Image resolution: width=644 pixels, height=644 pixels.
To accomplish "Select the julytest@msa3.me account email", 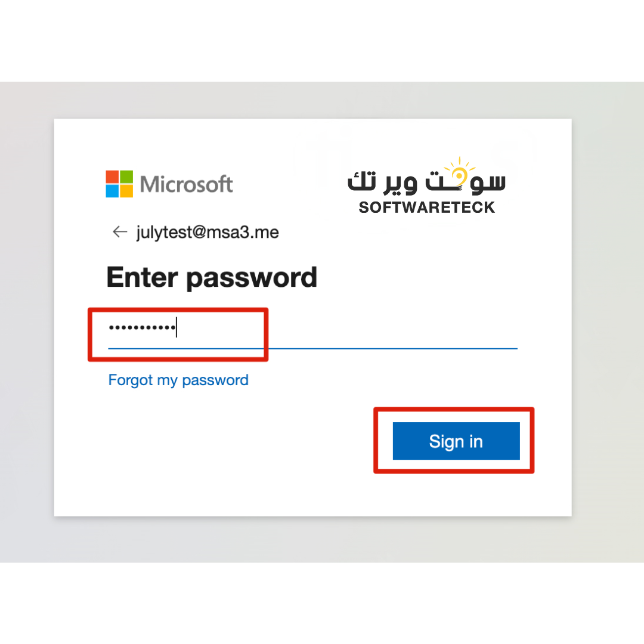I will [208, 232].
